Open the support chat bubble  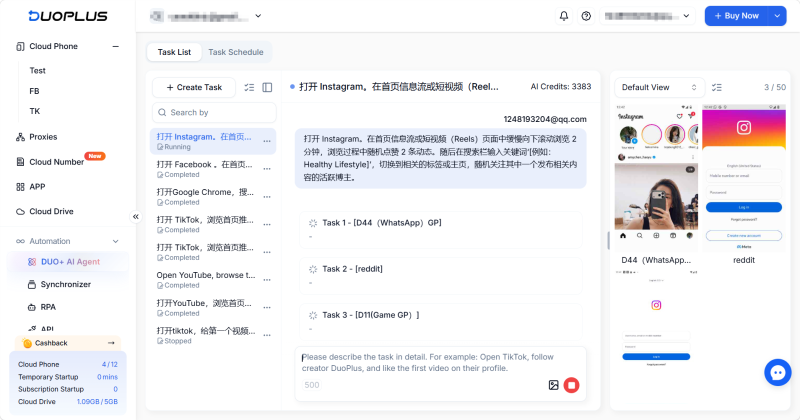pos(778,373)
